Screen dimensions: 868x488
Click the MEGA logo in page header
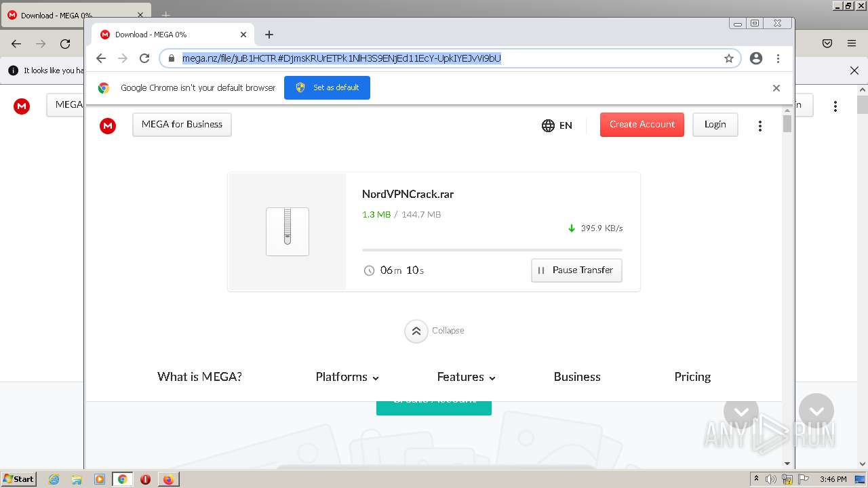tap(108, 125)
